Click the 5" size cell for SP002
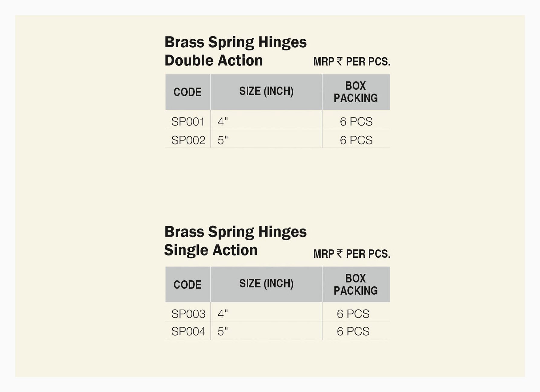 tap(223, 140)
